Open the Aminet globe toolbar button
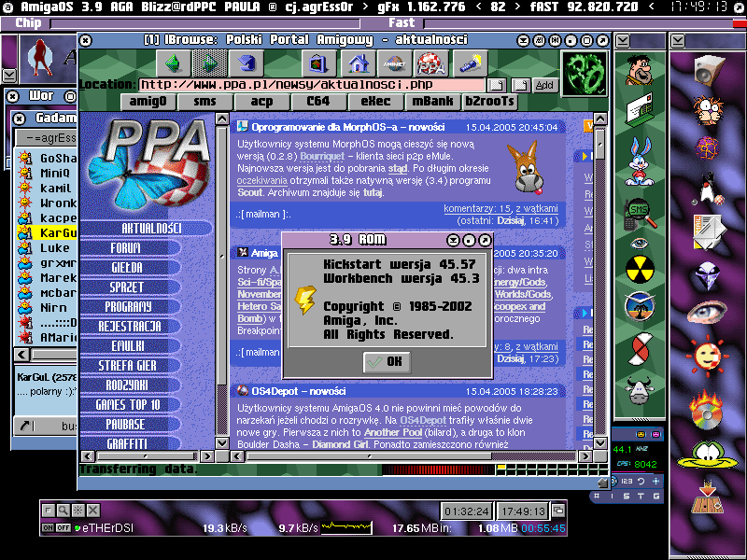 pos(394,63)
